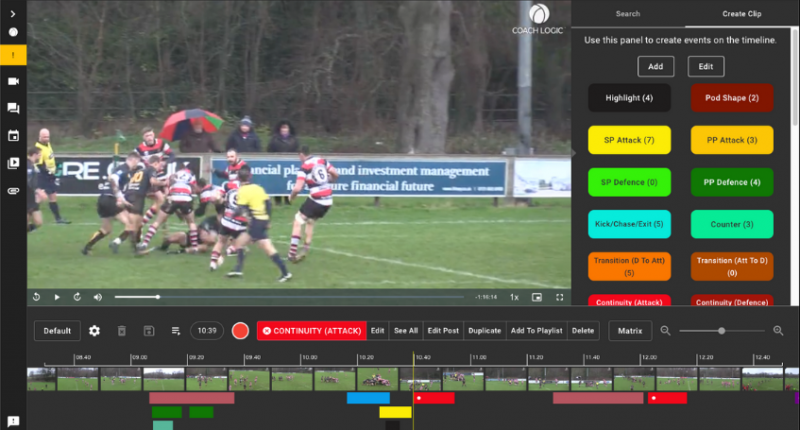
Task: Click the red record button
Action: click(240, 331)
